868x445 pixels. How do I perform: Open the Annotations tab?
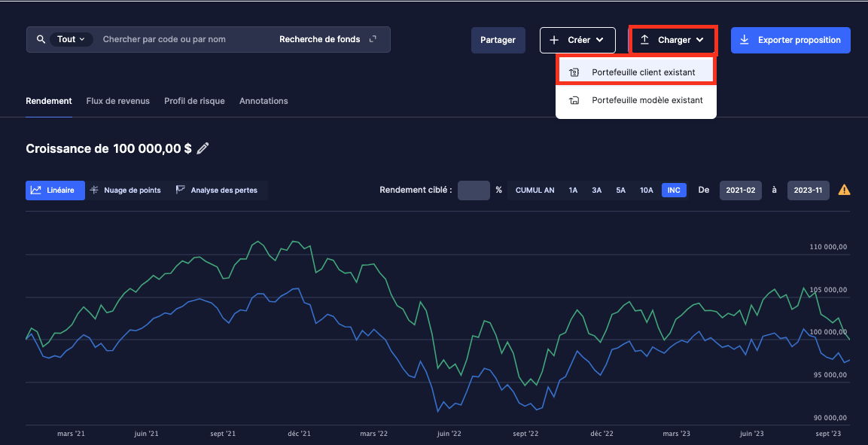click(x=263, y=101)
